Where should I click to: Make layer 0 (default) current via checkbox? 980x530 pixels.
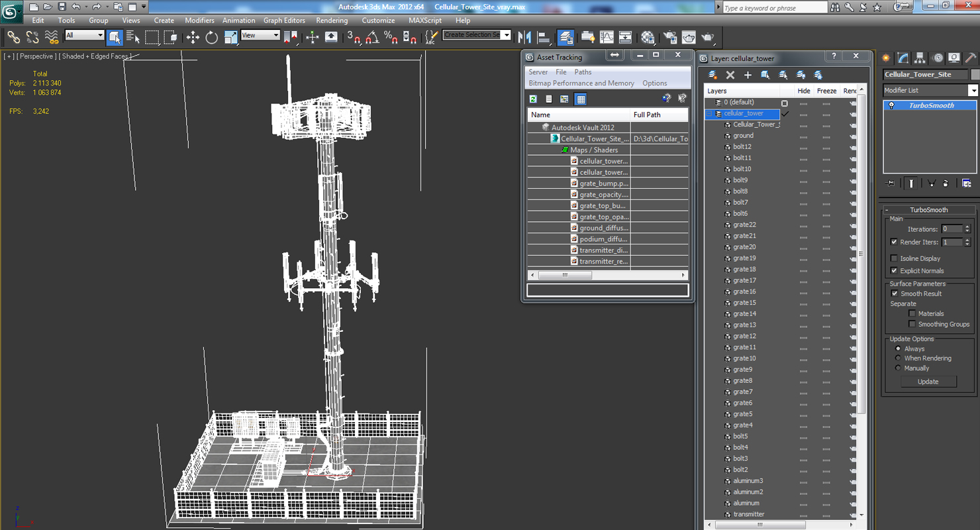pos(785,103)
